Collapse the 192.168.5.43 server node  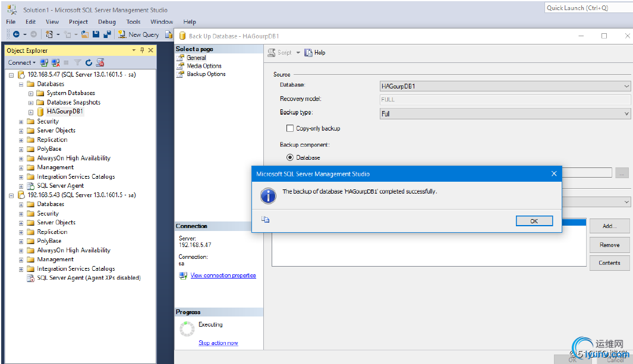[11, 195]
